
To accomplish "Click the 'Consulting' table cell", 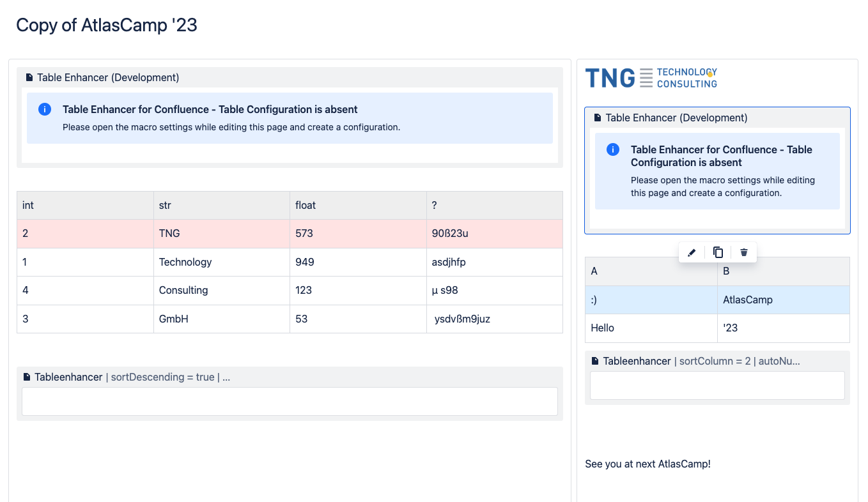I will [221, 290].
